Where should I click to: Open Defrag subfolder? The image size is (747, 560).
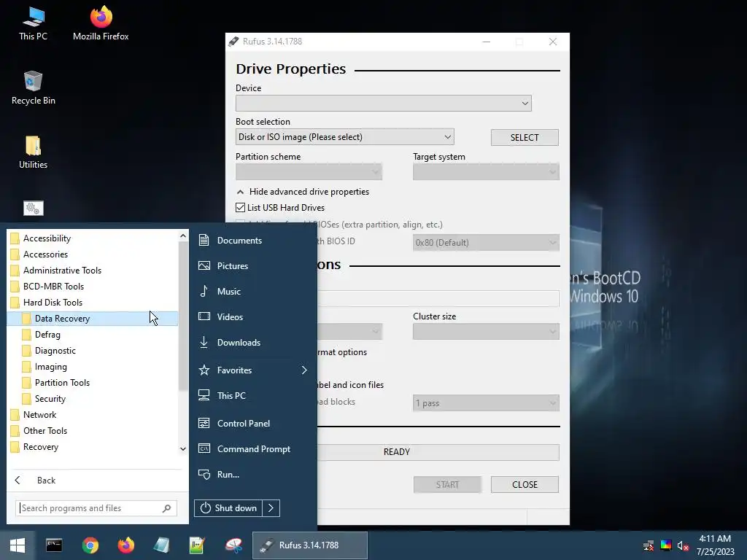pyautogui.click(x=93, y=334)
